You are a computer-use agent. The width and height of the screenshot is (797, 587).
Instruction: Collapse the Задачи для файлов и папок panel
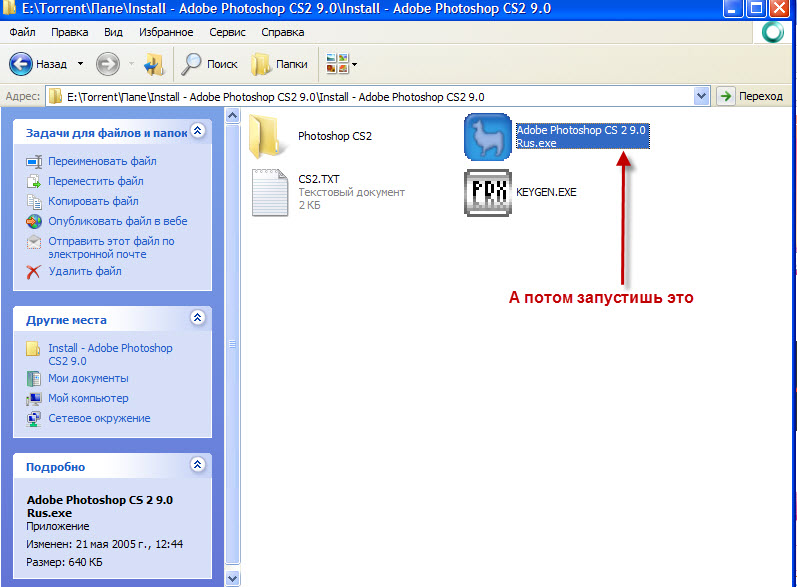[198, 131]
